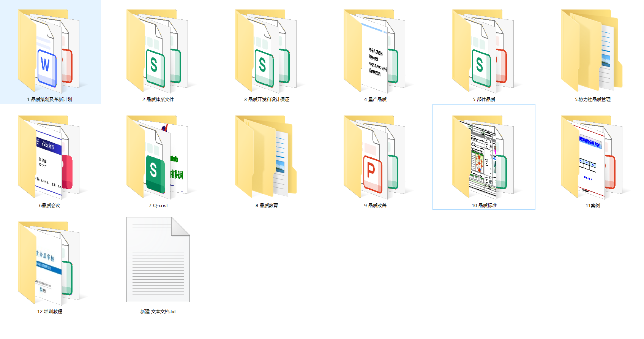The height and width of the screenshot is (339, 644).
Task: Click the 3 品质开发和设计保证 text label
Action: pos(267,100)
